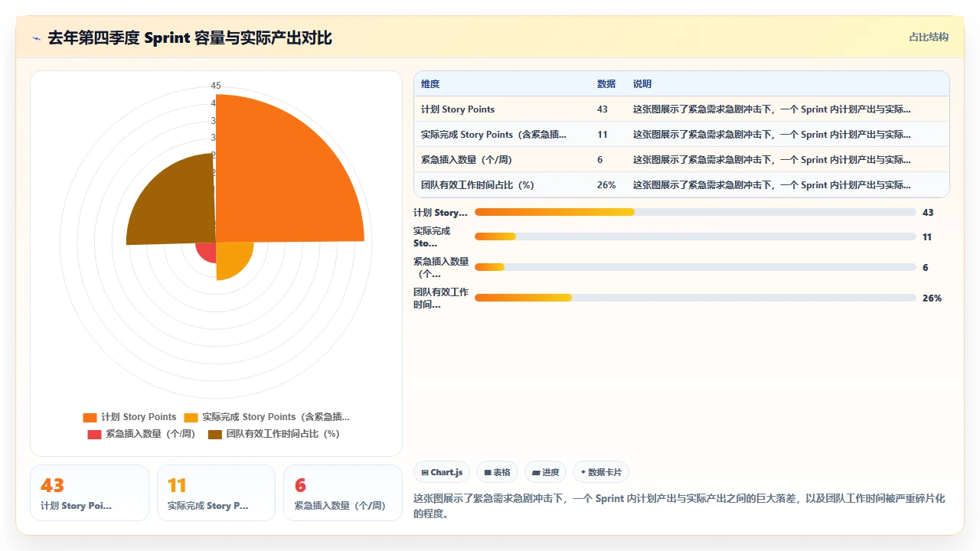Click the 数据 column header
980x551 pixels.
606,84
